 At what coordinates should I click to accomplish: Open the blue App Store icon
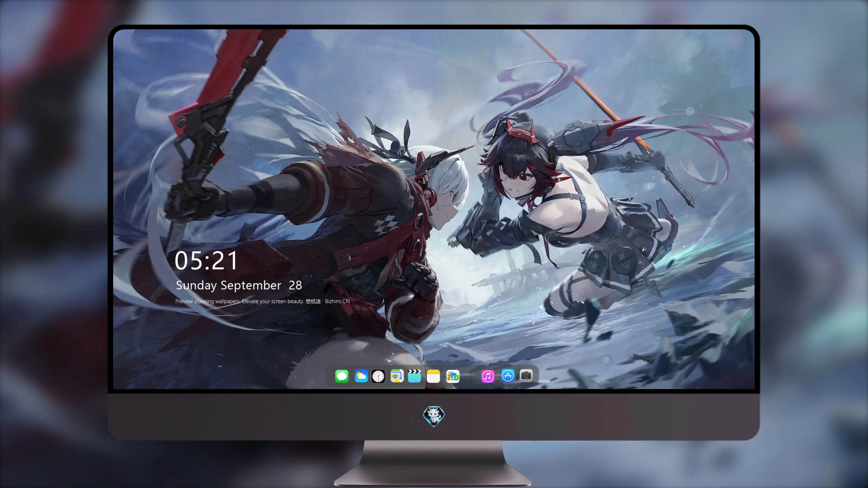point(508,375)
